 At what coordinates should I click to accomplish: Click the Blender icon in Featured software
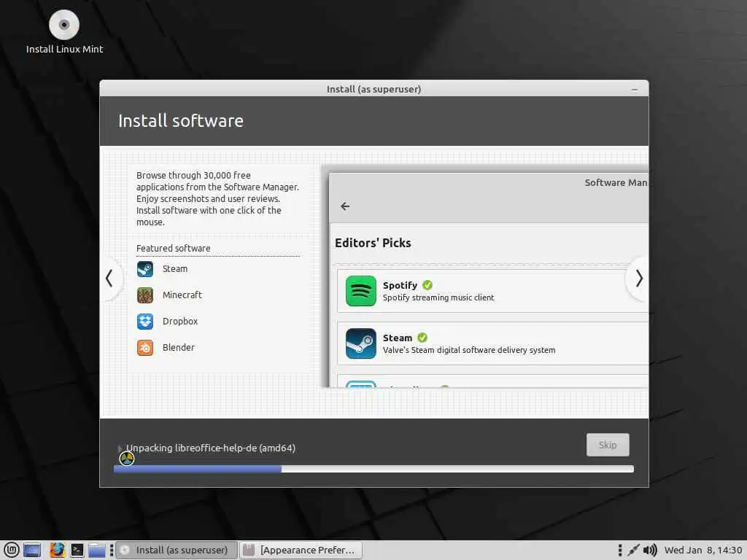click(x=145, y=348)
